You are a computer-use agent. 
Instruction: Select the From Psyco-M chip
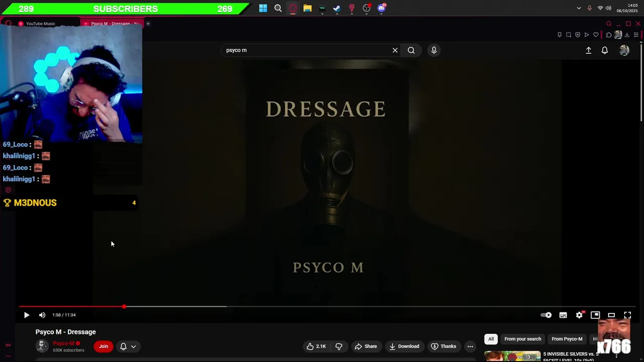tap(567, 339)
